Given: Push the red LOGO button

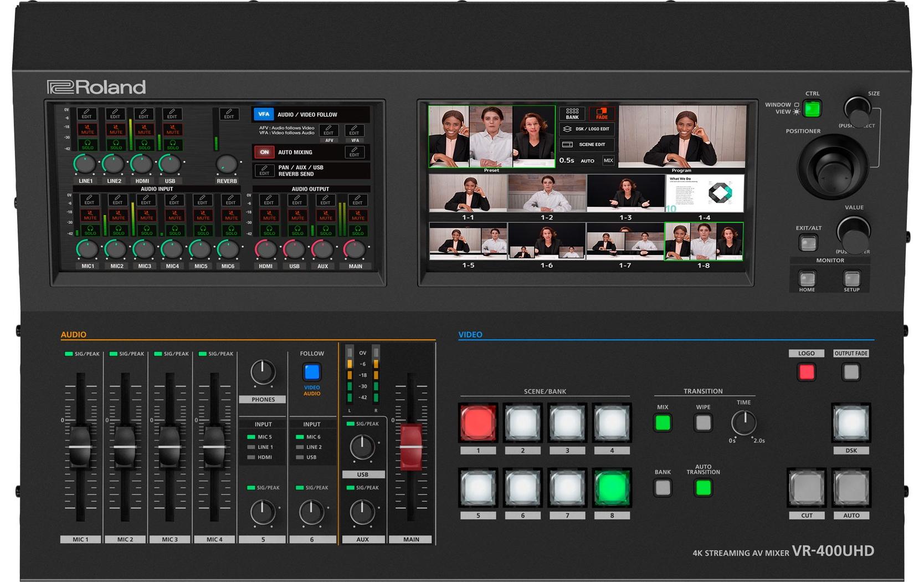Looking at the screenshot, I should (x=807, y=371).
